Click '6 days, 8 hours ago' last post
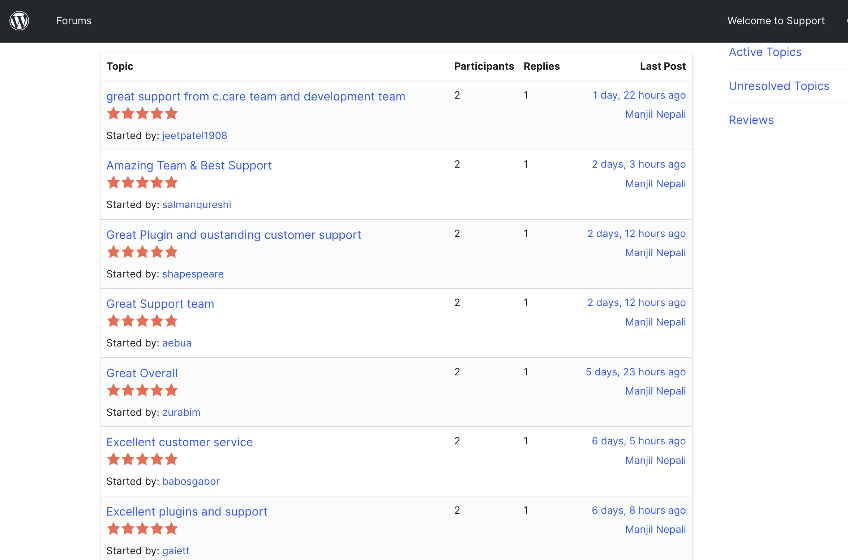Screen dimensions: 848x560 point(639,510)
